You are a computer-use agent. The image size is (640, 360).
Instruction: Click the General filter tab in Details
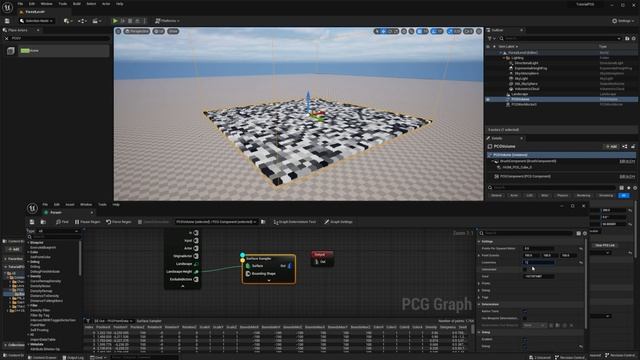click(496, 196)
